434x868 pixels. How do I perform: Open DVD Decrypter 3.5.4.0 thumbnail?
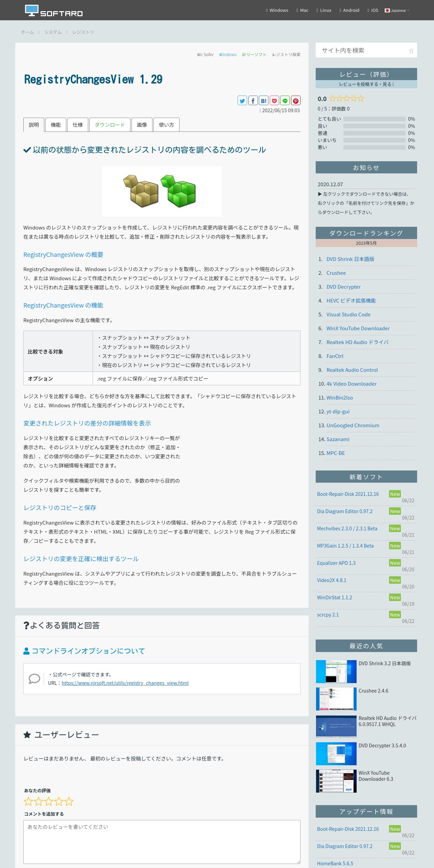click(x=336, y=753)
